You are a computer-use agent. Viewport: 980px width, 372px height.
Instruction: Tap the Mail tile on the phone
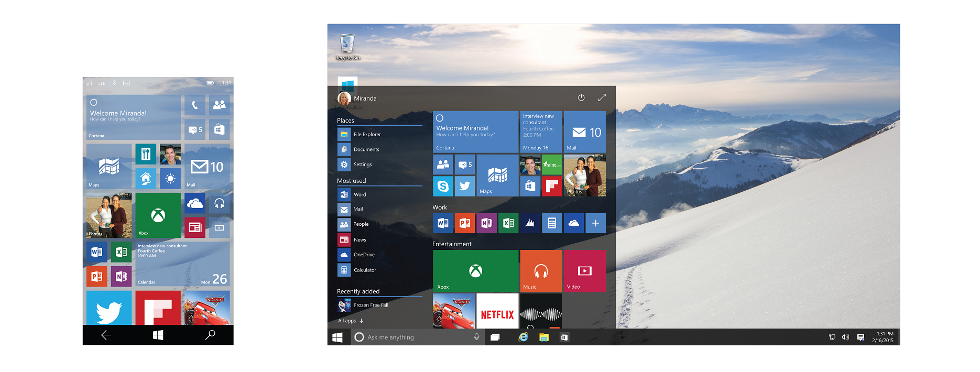[207, 167]
